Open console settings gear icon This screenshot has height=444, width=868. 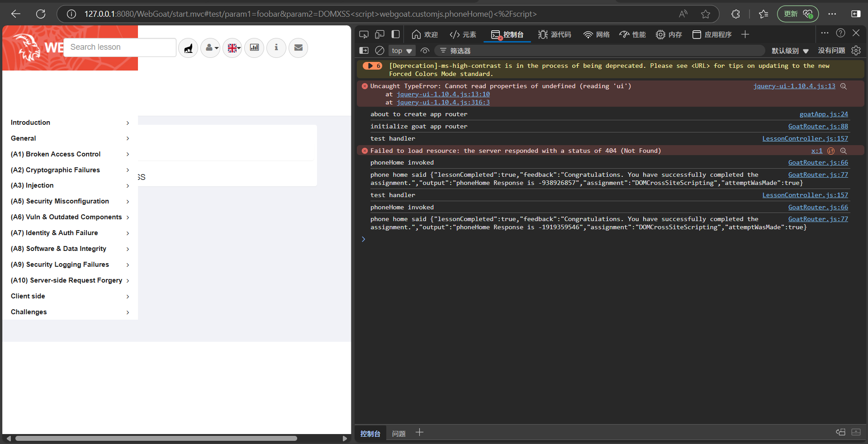point(856,51)
